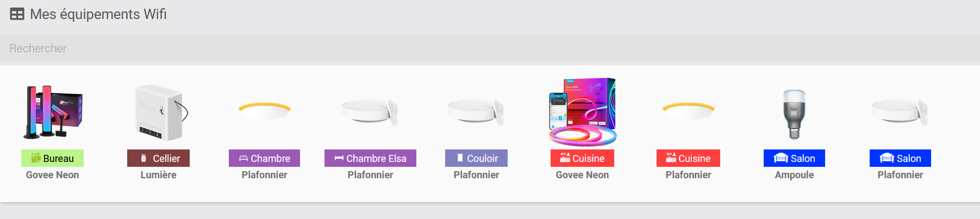980x219 pixels.
Task: Select the Cellier Lumière switch module image
Action: [x=159, y=112]
